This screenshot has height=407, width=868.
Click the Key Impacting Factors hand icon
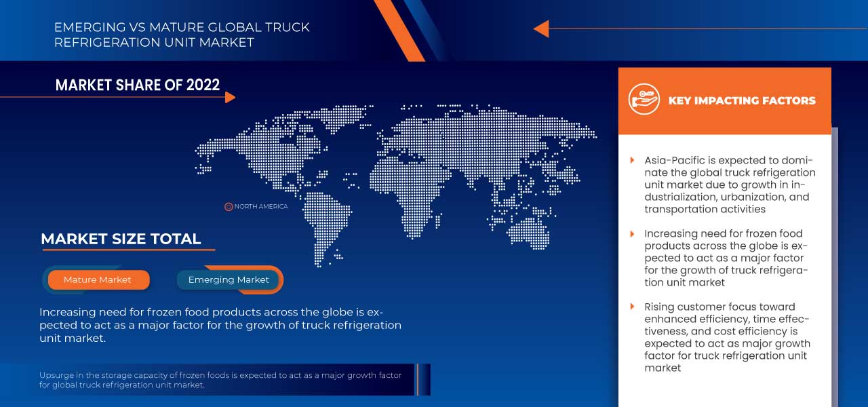coord(644,100)
